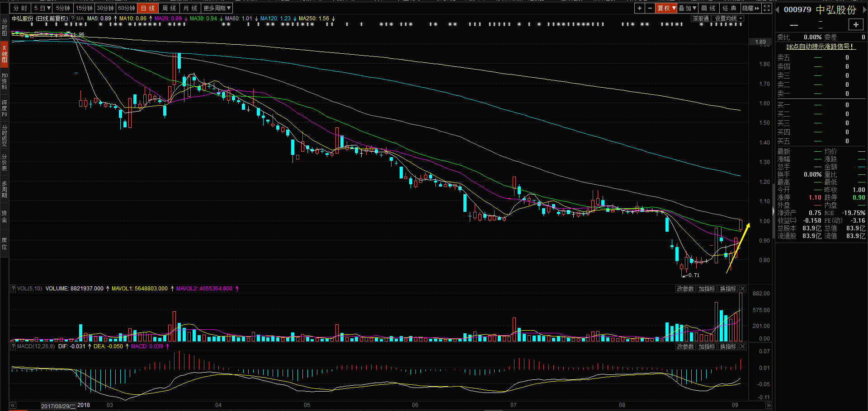Open help question mark beside MACD label
868x411 pixels.
coord(13,346)
